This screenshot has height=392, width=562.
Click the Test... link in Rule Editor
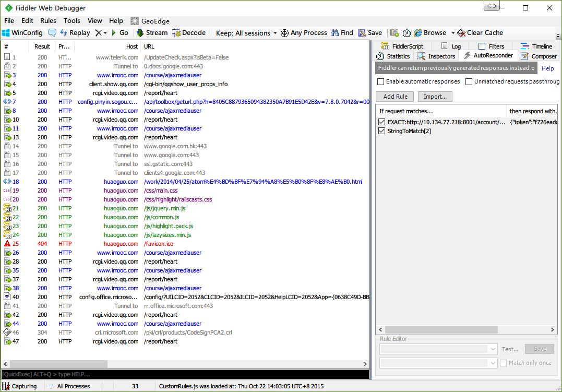(510, 349)
